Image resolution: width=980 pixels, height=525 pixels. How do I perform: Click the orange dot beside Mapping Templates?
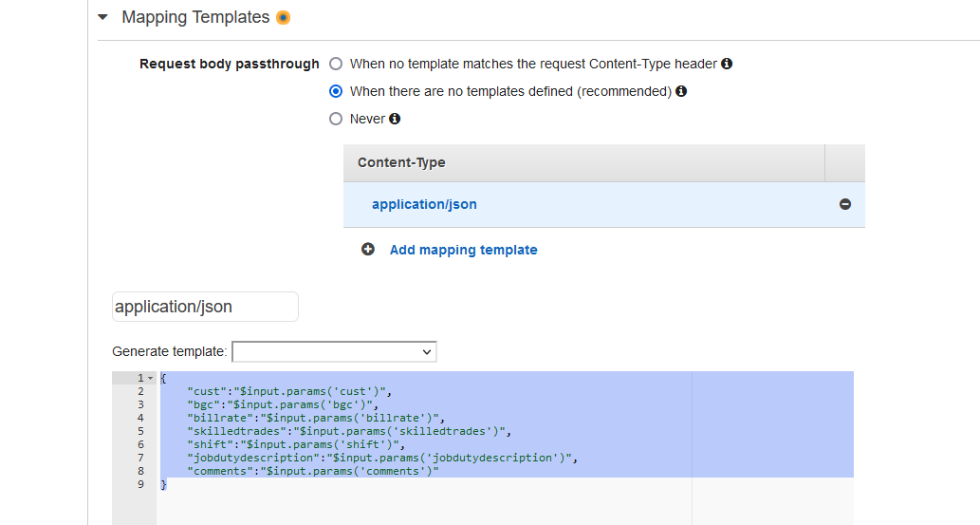(x=283, y=17)
